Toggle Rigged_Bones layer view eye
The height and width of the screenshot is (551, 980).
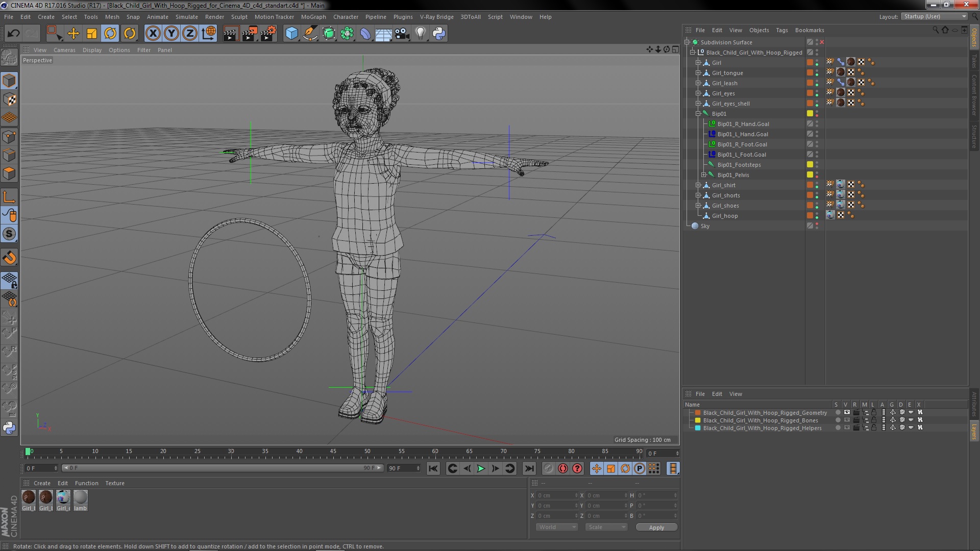[847, 420]
